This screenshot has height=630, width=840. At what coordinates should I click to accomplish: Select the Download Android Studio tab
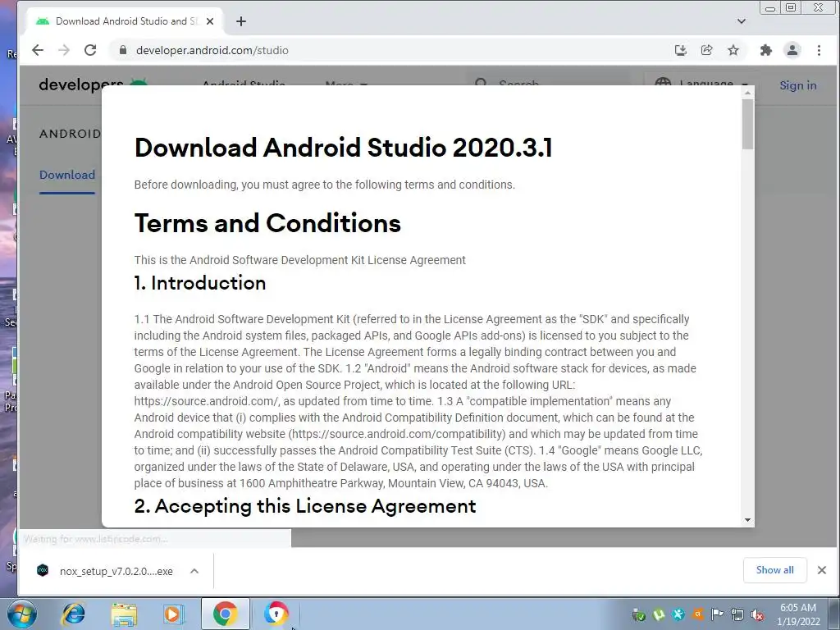[x=125, y=21]
